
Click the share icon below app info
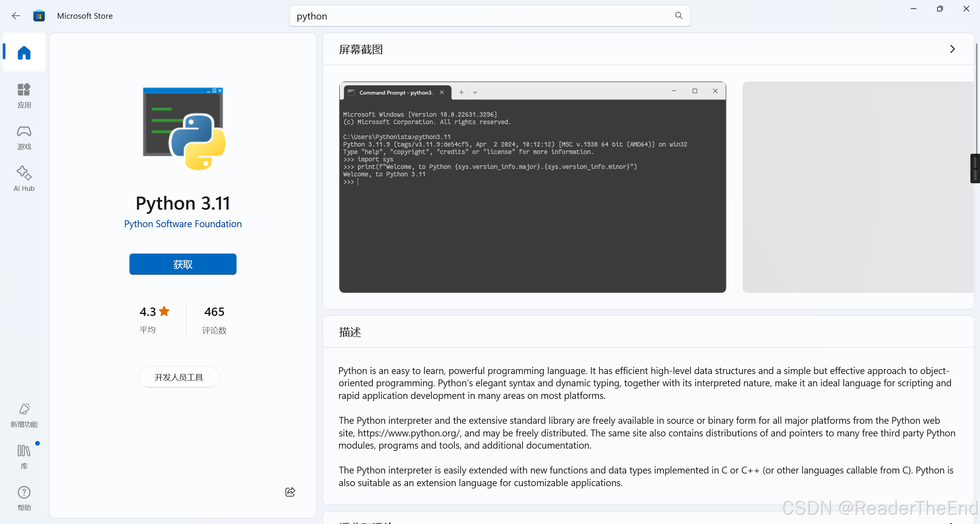290,492
